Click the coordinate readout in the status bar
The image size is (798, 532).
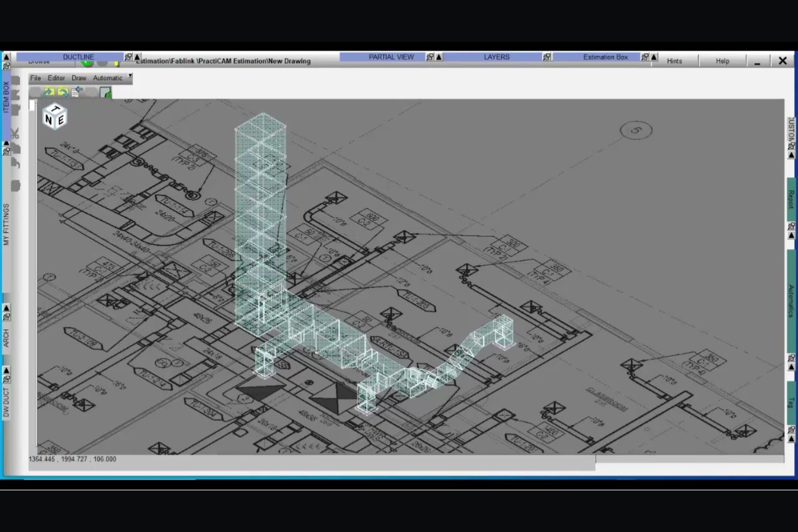[x=73, y=459]
